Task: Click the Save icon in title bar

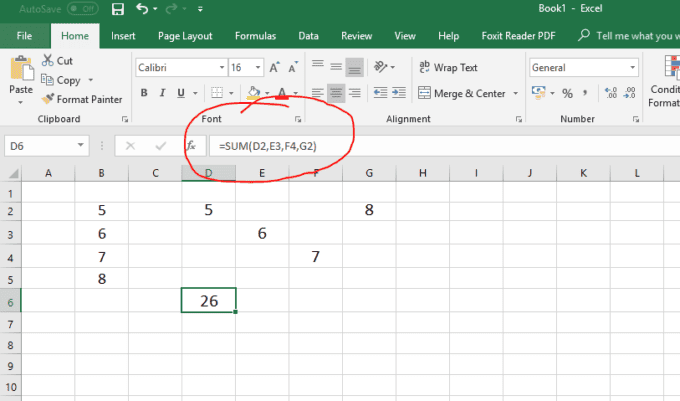Action: [x=118, y=9]
